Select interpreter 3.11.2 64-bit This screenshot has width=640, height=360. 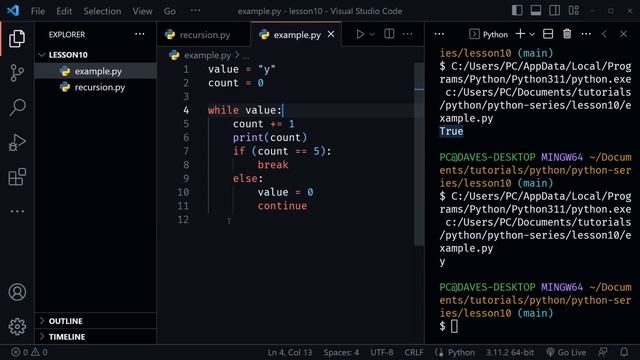(509, 352)
